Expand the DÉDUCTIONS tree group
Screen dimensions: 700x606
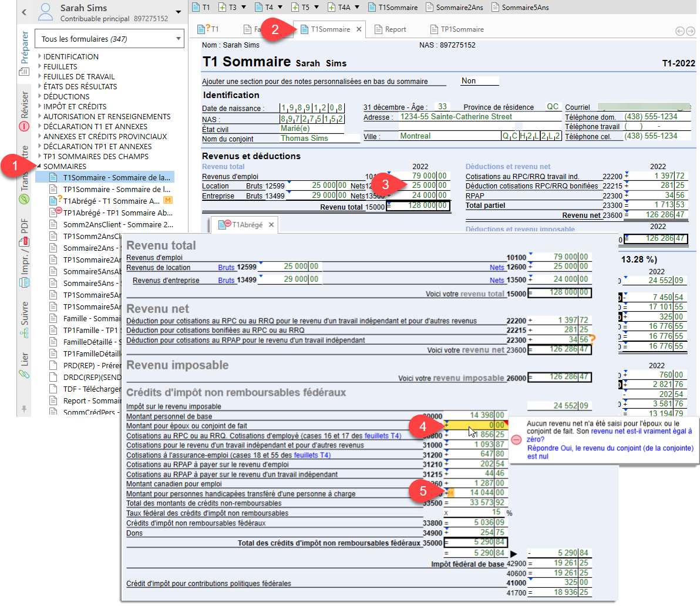click(40, 96)
